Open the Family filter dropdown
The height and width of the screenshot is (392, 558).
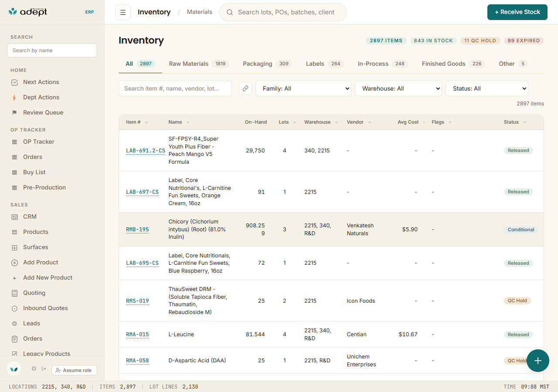click(303, 88)
